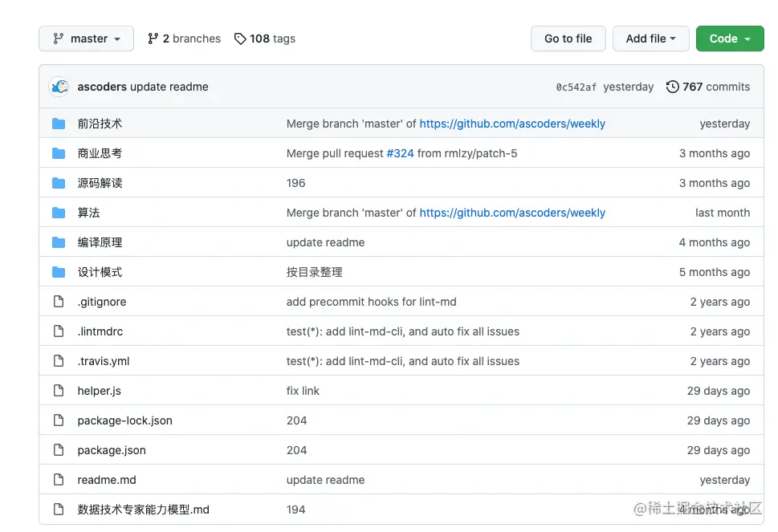Screen dimensions: 778x532
Task: Click the folder icon beside 设计模式
Action: coord(59,272)
